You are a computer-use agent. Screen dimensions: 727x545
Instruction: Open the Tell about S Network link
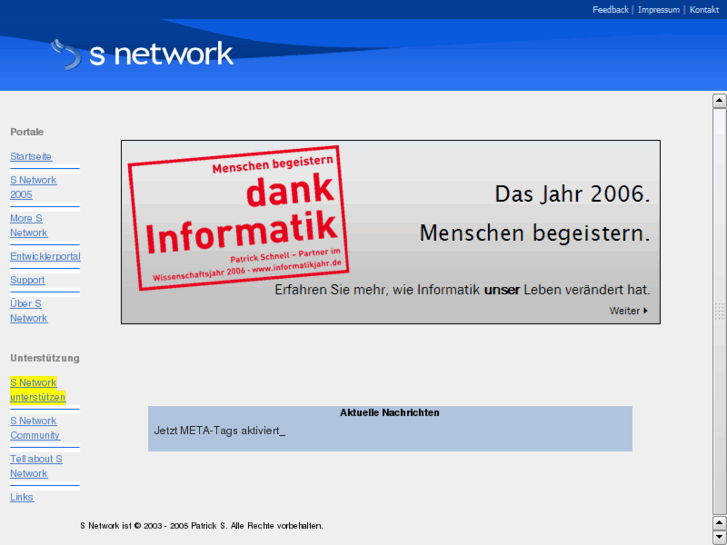click(36, 466)
